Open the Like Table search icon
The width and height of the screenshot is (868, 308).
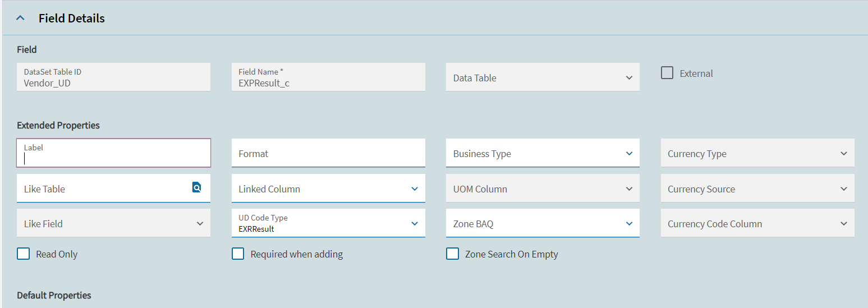pos(196,187)
